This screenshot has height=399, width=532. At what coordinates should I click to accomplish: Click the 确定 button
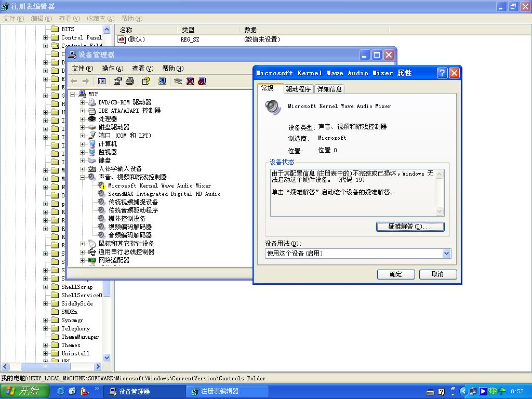coord(395,274)
